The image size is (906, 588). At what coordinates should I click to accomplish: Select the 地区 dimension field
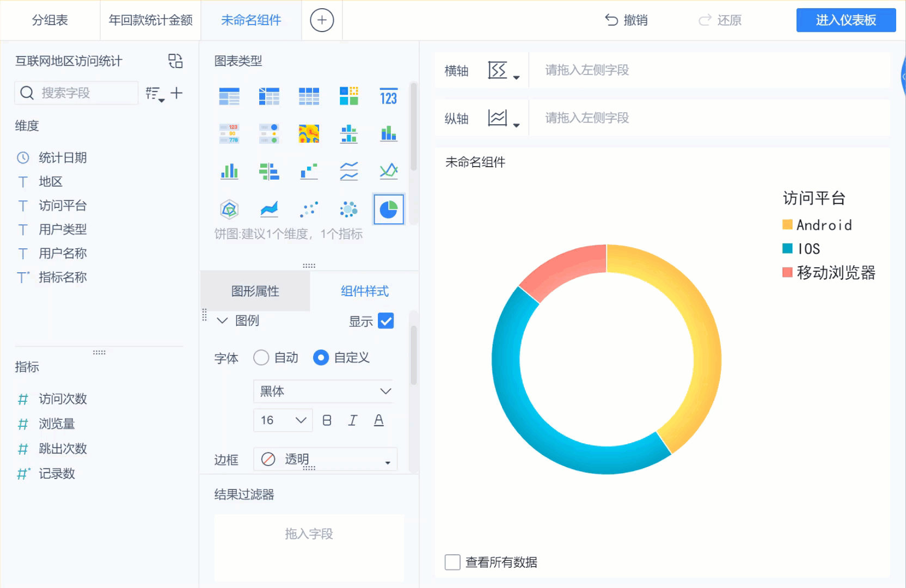pyautogui.click(x=51, y=182)
